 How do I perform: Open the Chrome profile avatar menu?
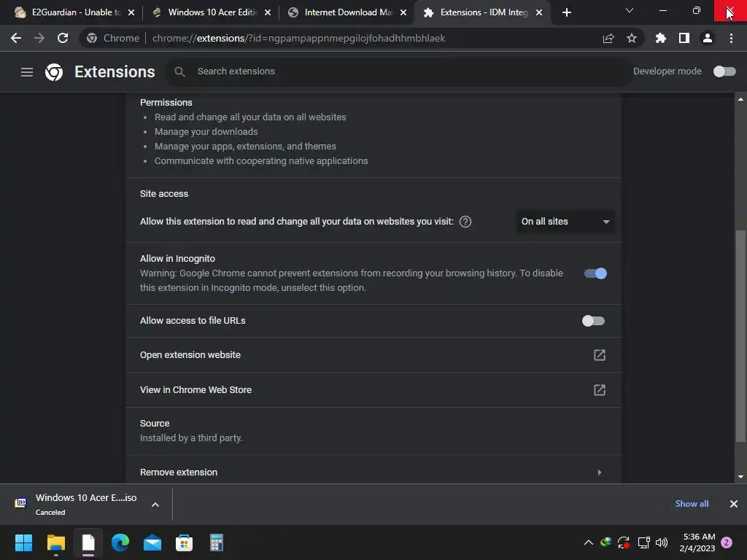(708, 38)
